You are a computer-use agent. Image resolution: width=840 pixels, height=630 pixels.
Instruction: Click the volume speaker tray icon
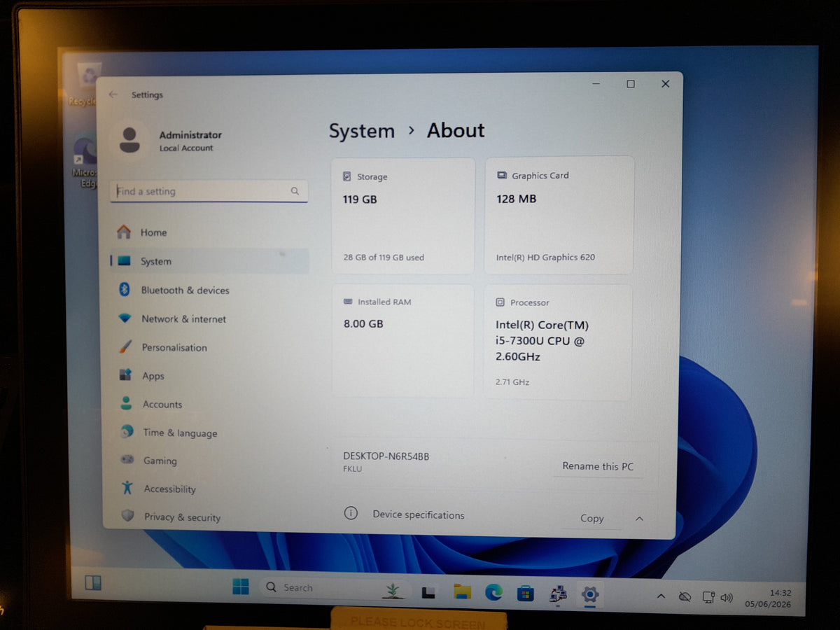(x=727, y=598)
